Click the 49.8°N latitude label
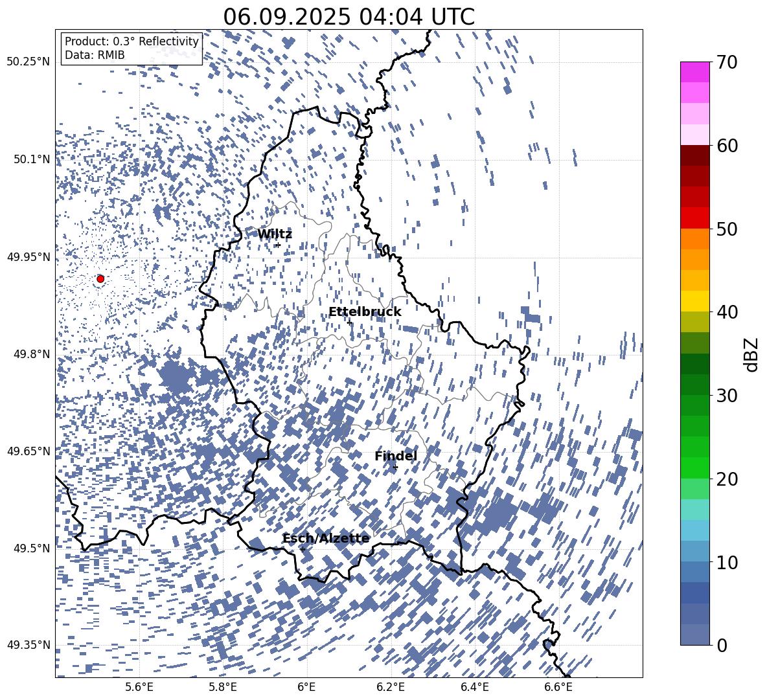Screen dimensions: 767x700 pyautogui.click(x=32, y=354)
